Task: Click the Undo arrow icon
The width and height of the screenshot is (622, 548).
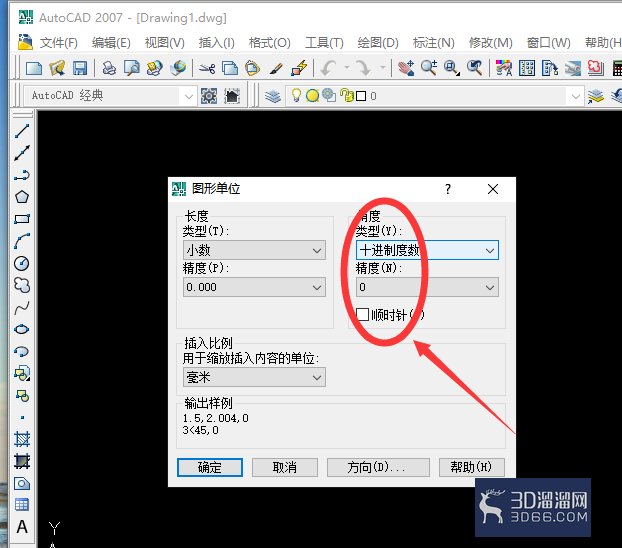Action: coord(328,68)
